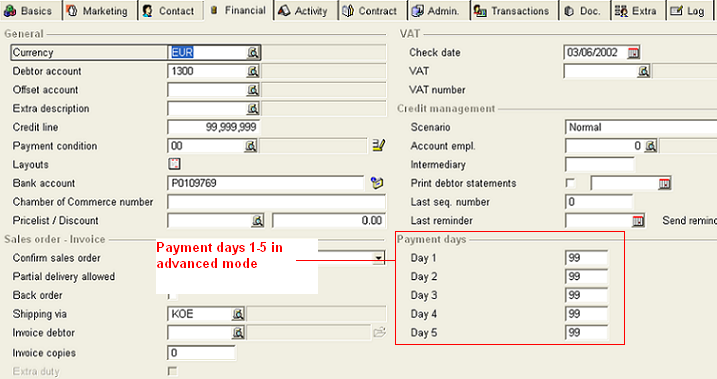Open the Scenario dropdown showing Normal

click(641, 127)
